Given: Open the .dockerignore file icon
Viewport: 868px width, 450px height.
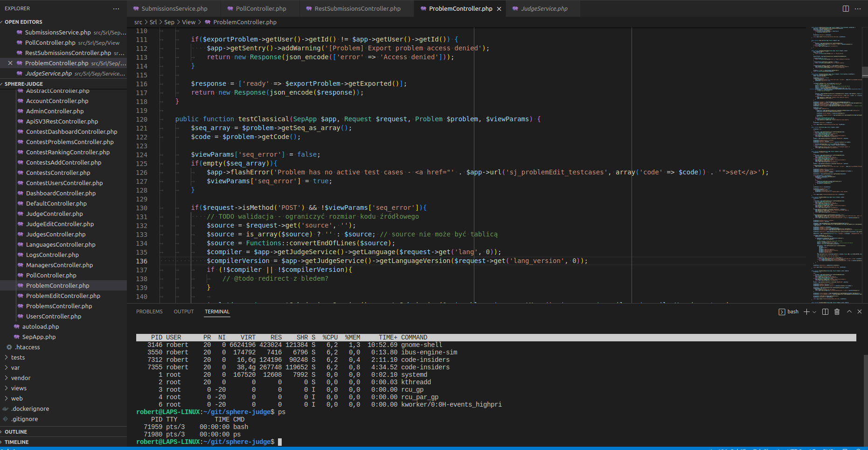Looking at the screenshot, I should tap(6, 409).
